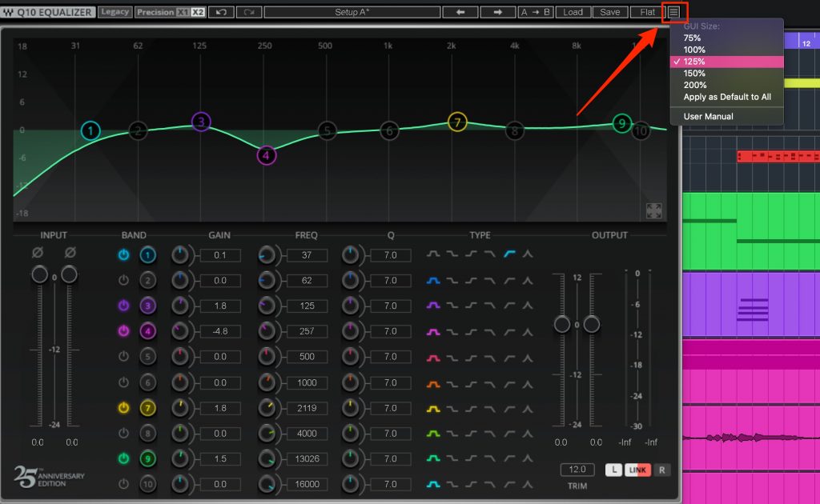This screenshot has width=820, height=504.
Task: Click the TRIM value field showing 12.0
Action: point(577,470)
